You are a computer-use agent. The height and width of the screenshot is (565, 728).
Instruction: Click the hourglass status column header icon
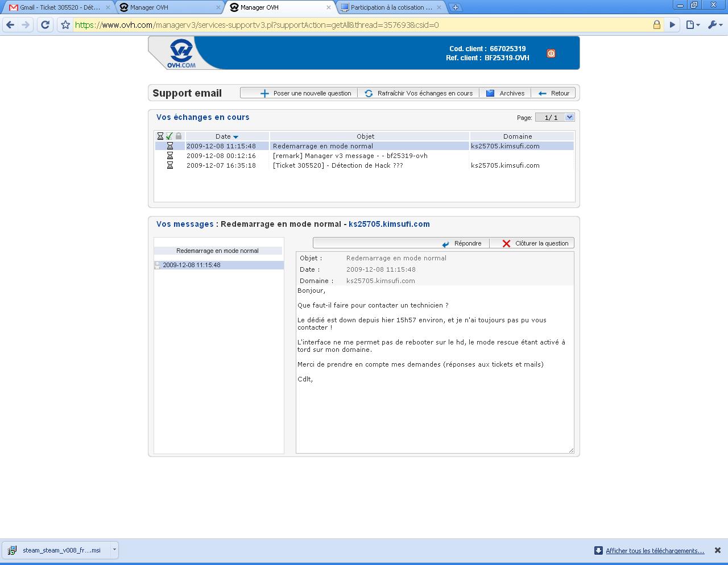[160, 136]
